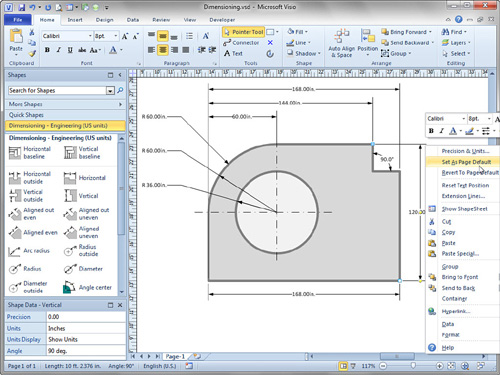The height and width of the screenshot is (375, 500).
Task: Switch to the Developer ribbon tab
Action: click(x=222, y=20)
